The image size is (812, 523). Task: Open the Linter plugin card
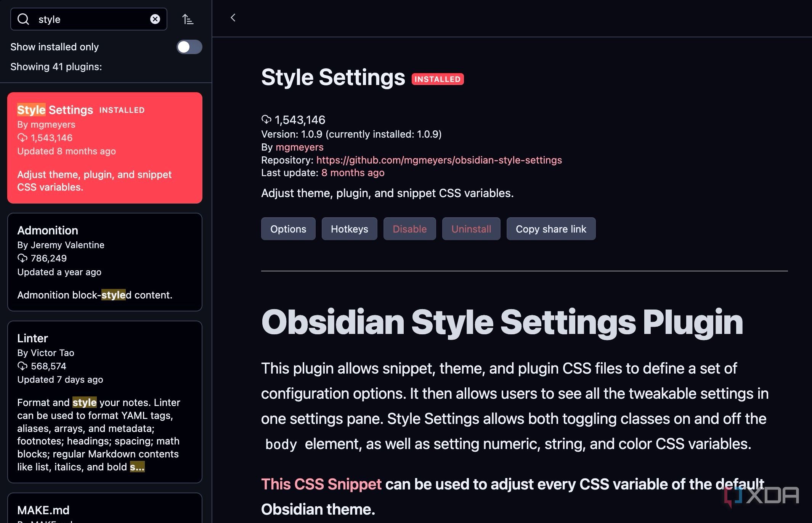pos(105,402)
